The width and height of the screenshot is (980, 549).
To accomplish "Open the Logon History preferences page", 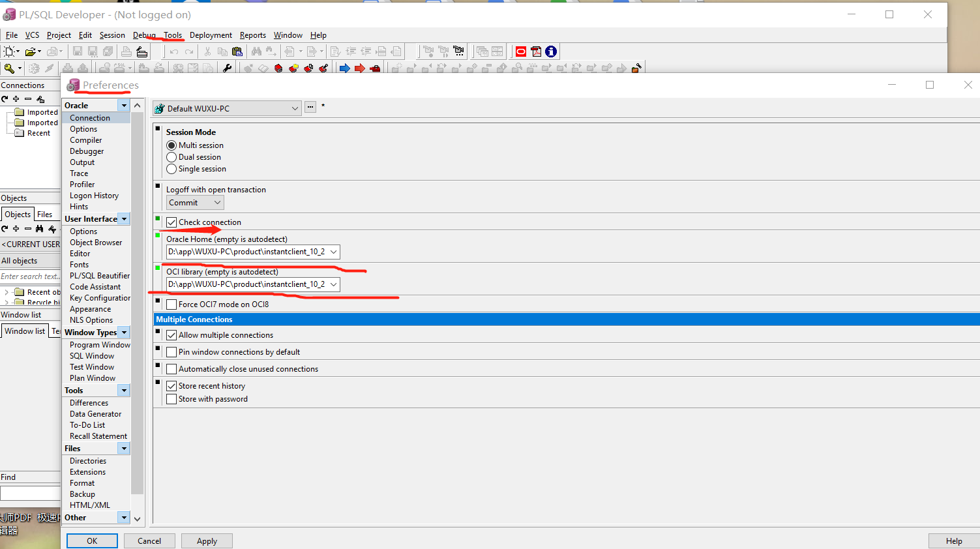I will click(x=95, y=196).
